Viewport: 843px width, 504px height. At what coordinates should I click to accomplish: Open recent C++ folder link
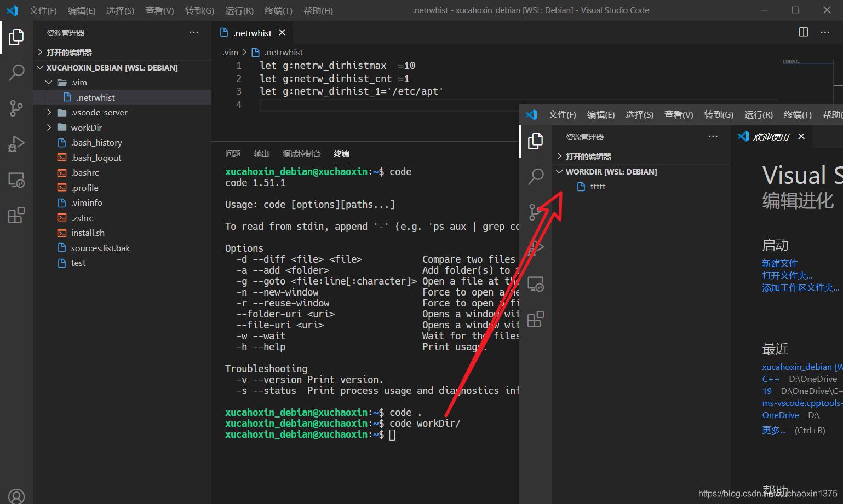click(770, 379)
